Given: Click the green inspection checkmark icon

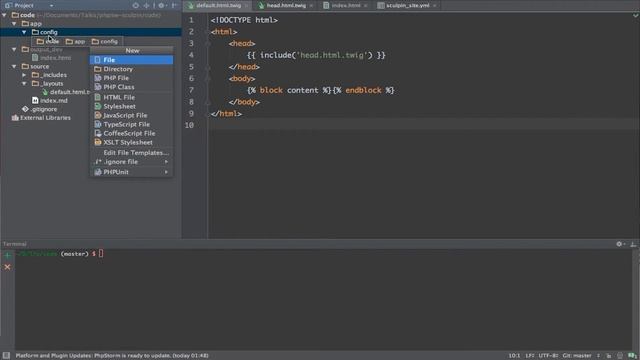Looking at the screenshot, I should [x=636, y=16].
